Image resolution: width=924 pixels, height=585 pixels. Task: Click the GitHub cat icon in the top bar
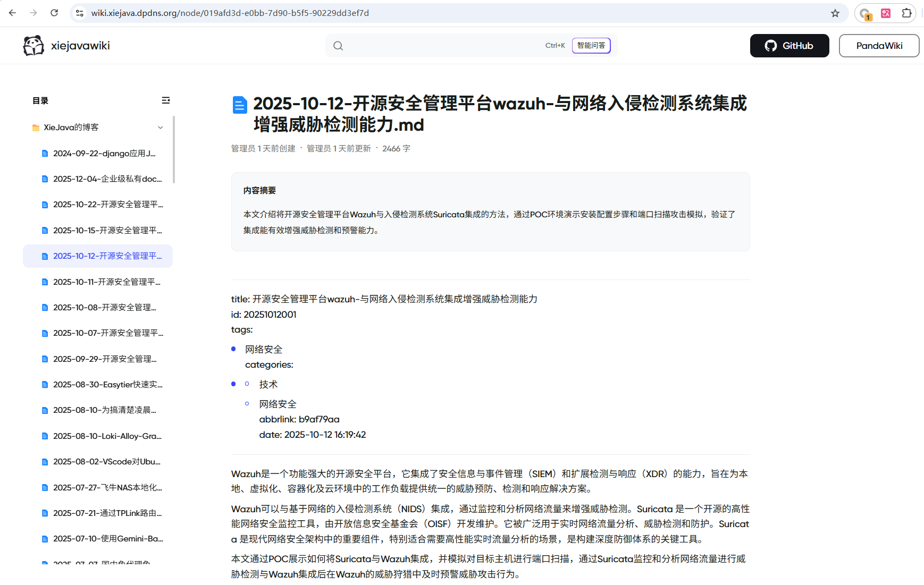point(771,46)
